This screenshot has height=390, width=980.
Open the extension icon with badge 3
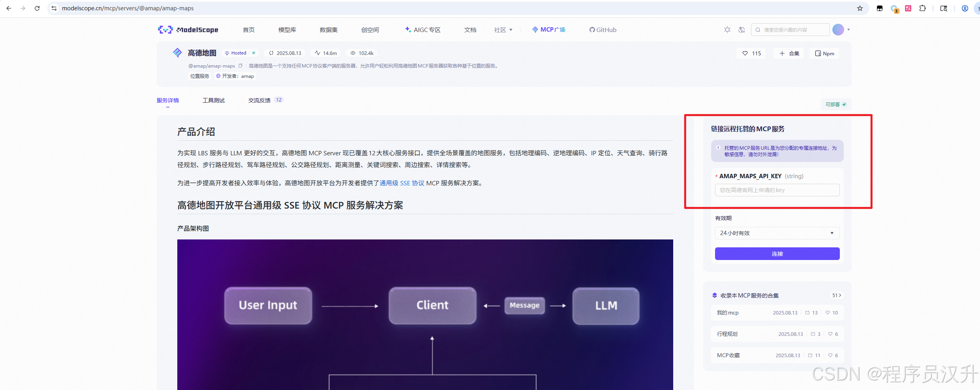coord(894,9)
